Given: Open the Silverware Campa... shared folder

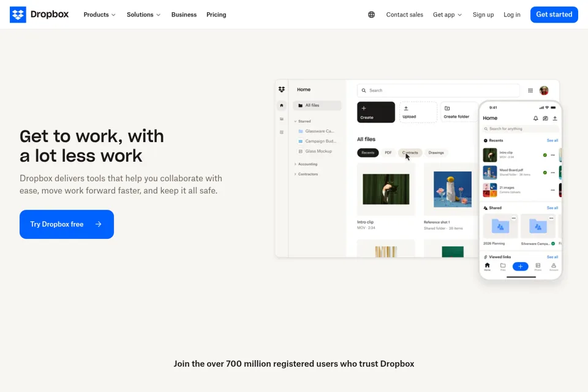Looking at the screenshot, I should (x=538, y=226).
